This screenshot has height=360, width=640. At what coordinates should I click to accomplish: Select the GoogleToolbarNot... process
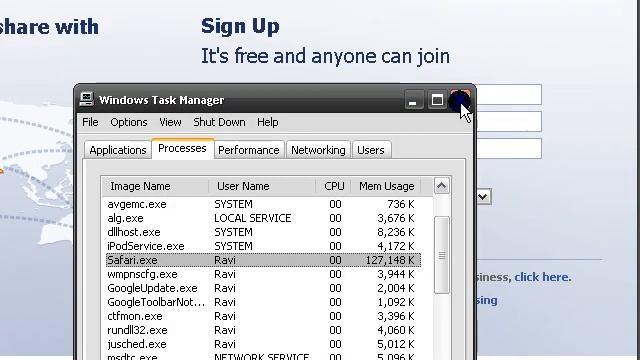click(263, 302)
